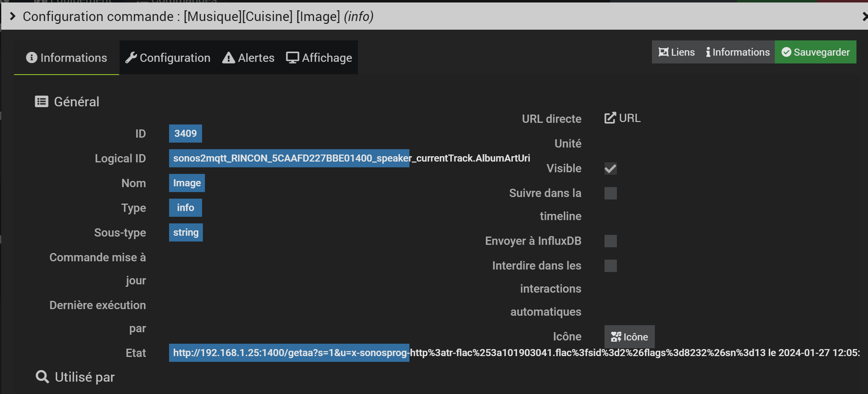Image resolution: width=868 pixels, height=394 pixels.
Task: Click the Liens button
Action: pos(676,52)
